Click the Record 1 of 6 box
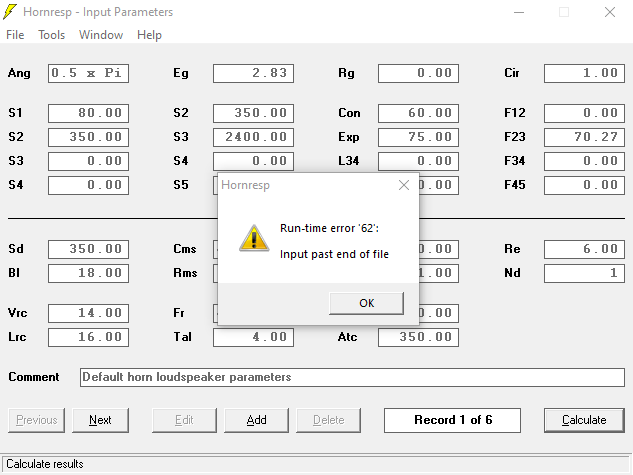 453,420
